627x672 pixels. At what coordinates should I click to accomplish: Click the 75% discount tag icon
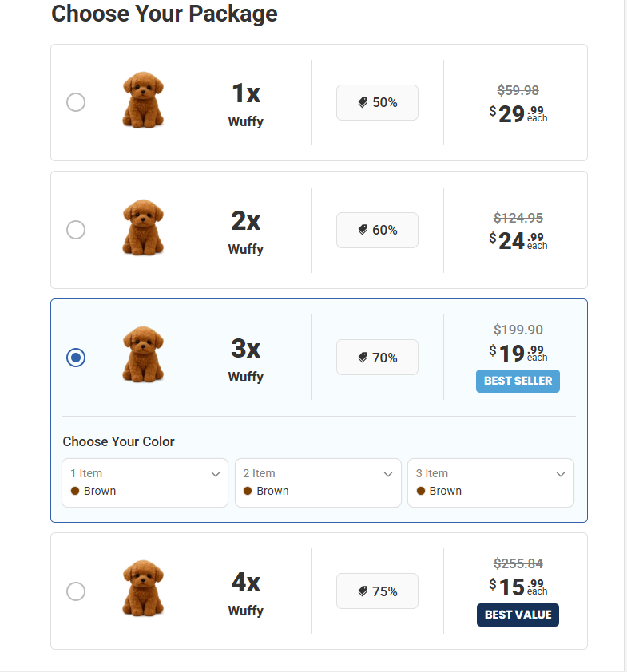[x=363, y=591]
